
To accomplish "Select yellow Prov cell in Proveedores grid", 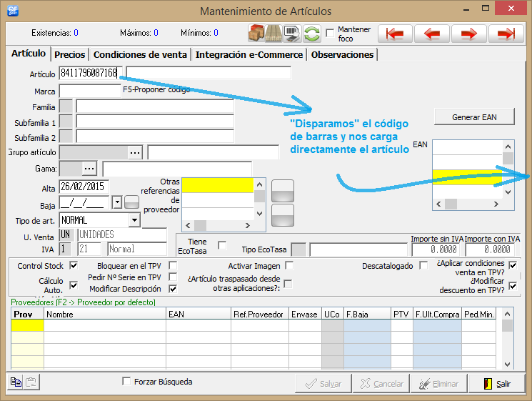I will (x=27, y=325).
